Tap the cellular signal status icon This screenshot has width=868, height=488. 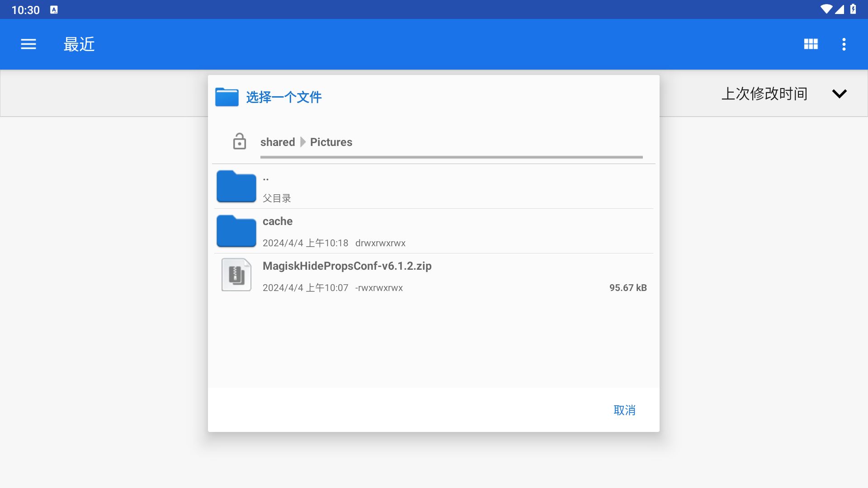[840, 9]
